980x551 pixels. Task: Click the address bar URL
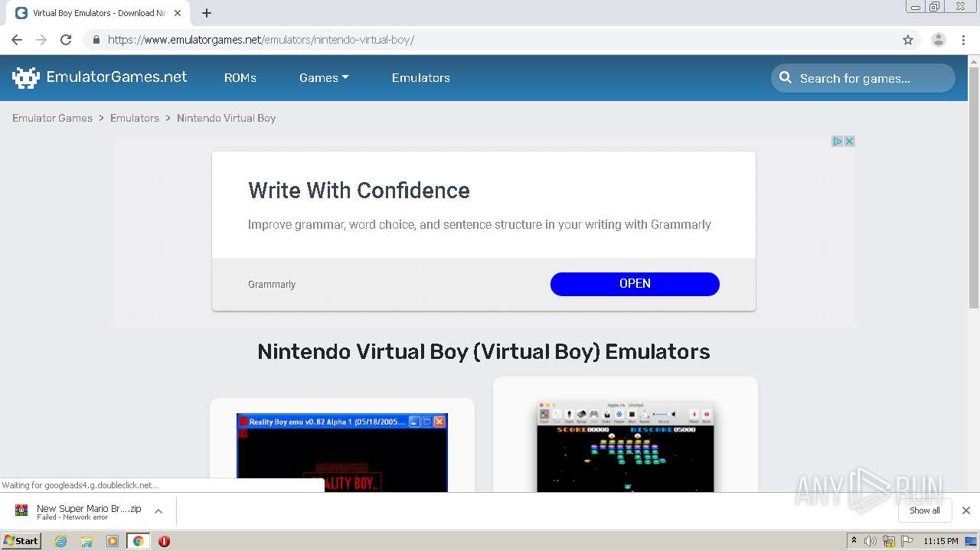[x=261, y=40]
